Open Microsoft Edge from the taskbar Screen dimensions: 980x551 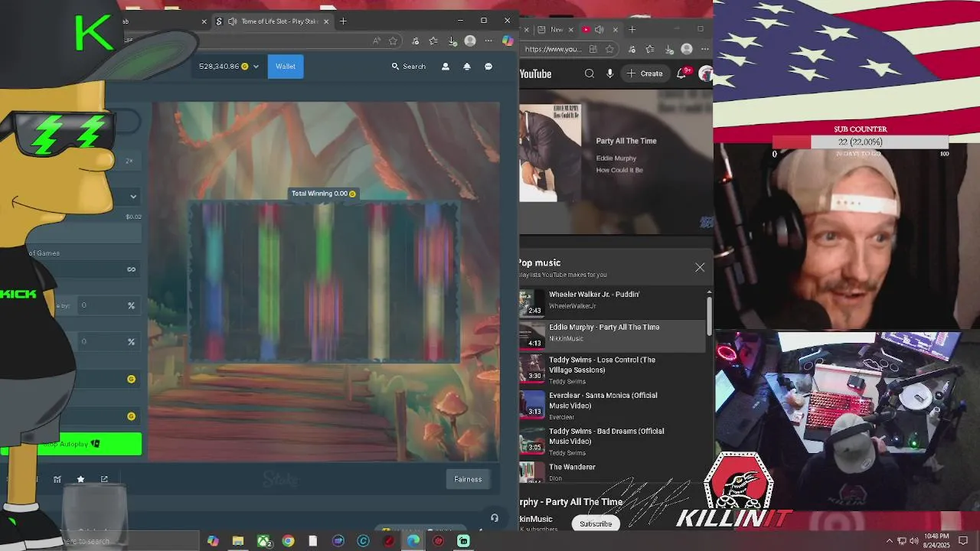click(413, 541)
